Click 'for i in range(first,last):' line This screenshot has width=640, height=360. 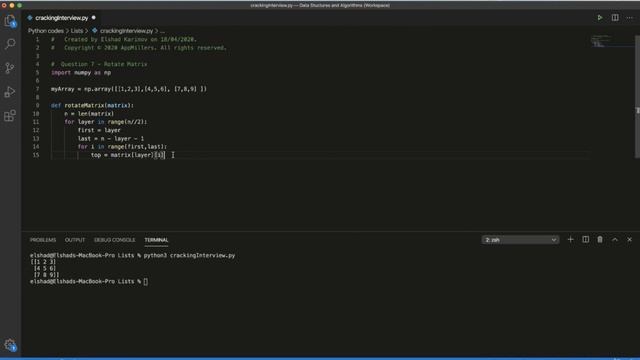(x=122, y=147)
